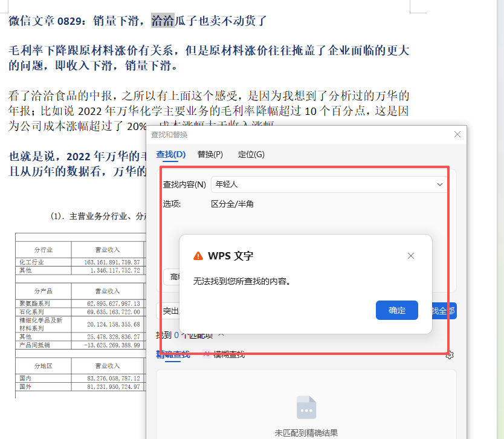This screenshot has height=439, width=504.
Task: Click the 分行业 table header cell
Action: [x=44, y=250]
